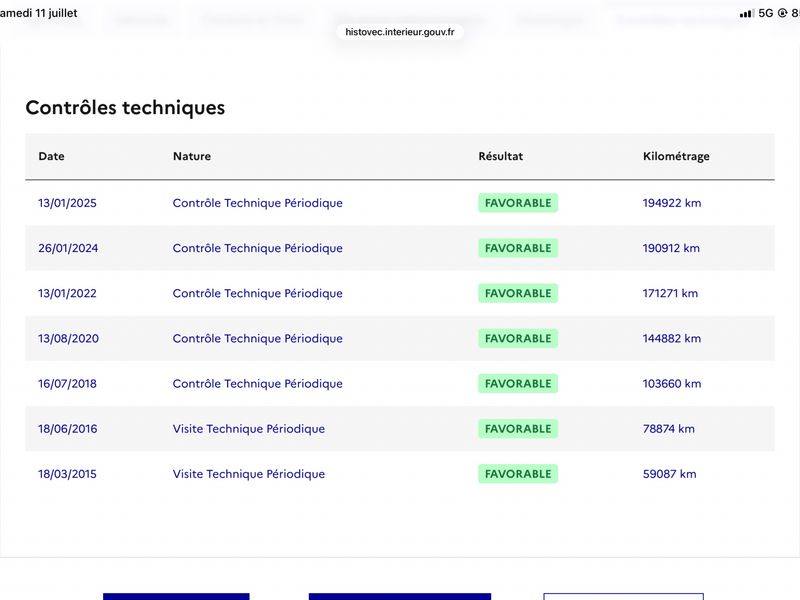
Task: Click Contrôle Technique Périodique in 16/07/2018 row
Action: tap(258, 384)
